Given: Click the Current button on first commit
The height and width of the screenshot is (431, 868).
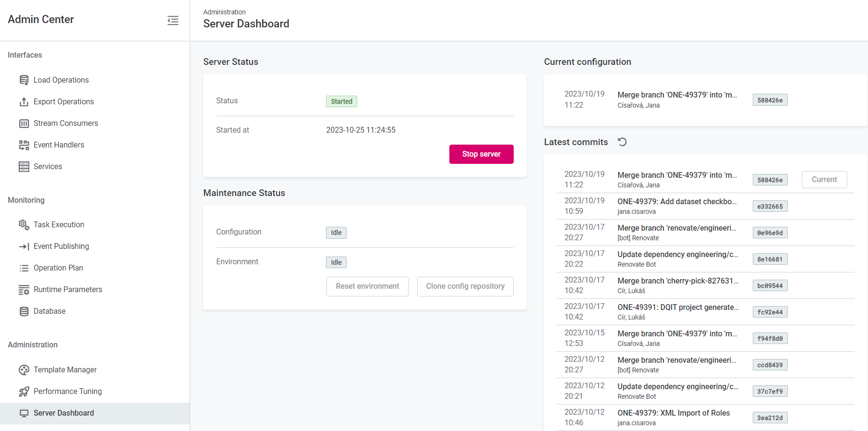Looking at the screenshot, I should coord(824,180).
